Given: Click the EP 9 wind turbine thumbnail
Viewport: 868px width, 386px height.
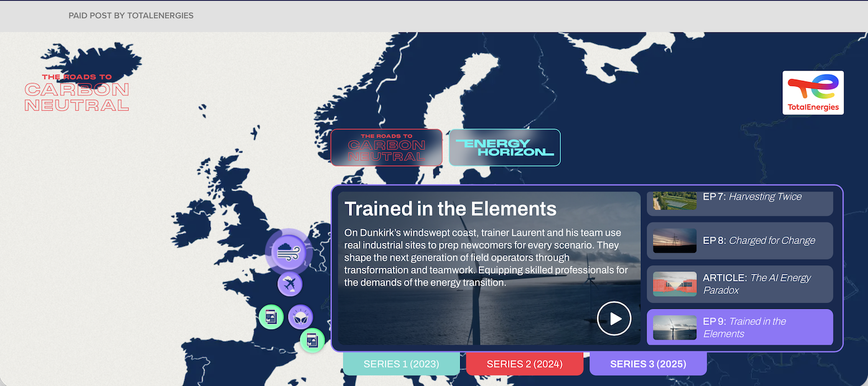Looking at the screenshot, I should tap(675, 327).
